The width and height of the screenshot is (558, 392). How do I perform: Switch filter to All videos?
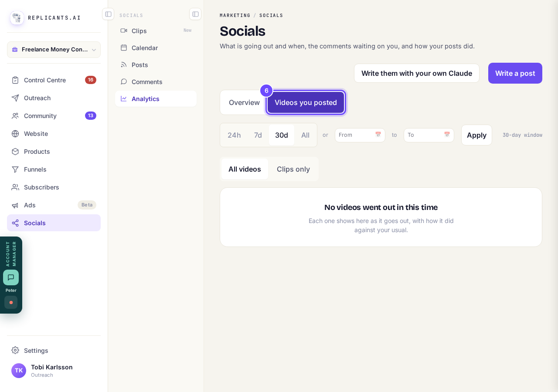click(245, 169)
